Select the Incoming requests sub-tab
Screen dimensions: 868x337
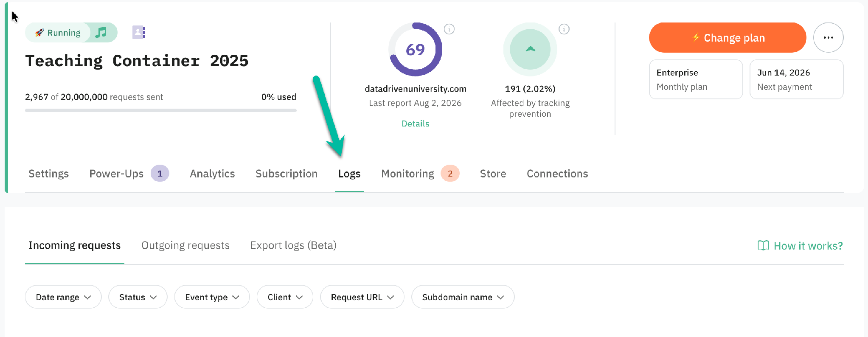click(74, 245)
